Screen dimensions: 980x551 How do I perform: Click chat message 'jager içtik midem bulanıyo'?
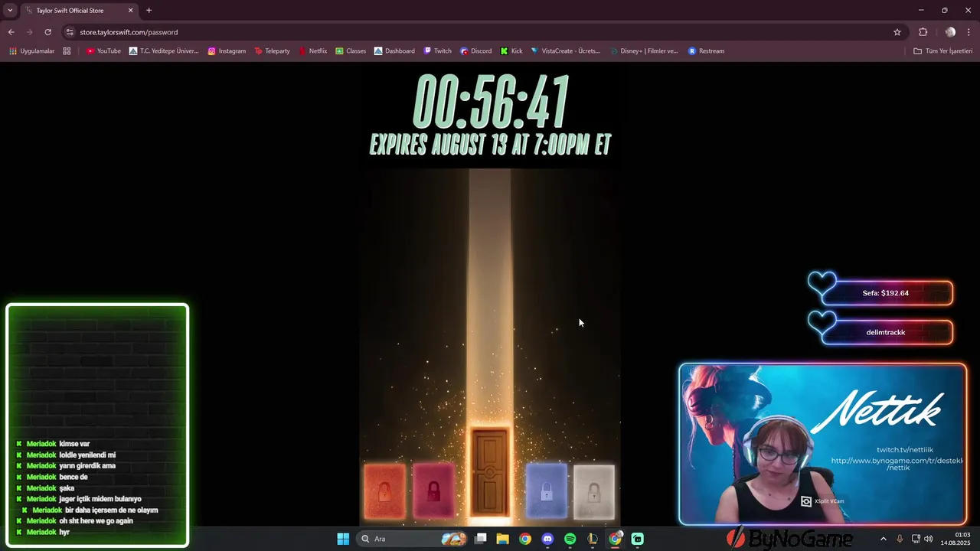pyautogui.click(x=100, y=499)
